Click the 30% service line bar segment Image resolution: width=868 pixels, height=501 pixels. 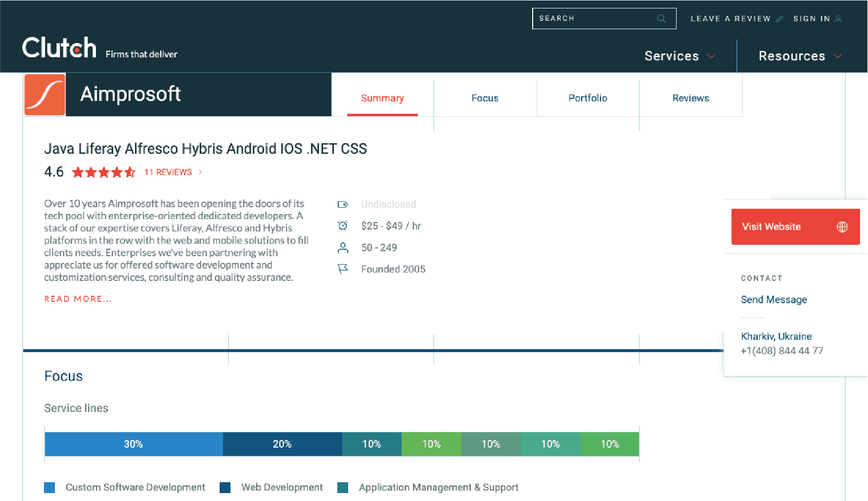pos(134,444)
